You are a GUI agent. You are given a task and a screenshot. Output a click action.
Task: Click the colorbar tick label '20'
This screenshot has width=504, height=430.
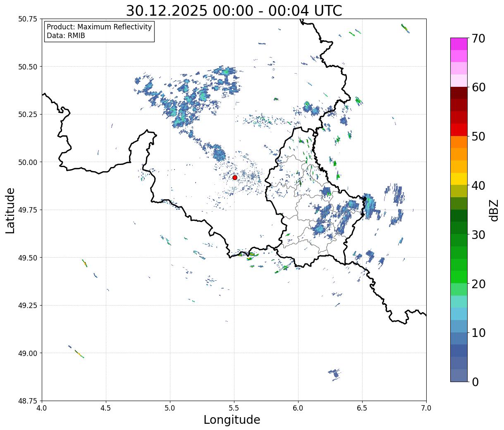[x=478, y=284]
